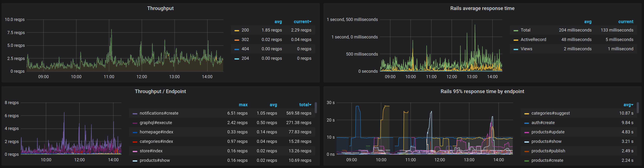The image size is (644, 168).
Task: Click the blue color swatch beside auth#create
Action: [x=526, y=123]
